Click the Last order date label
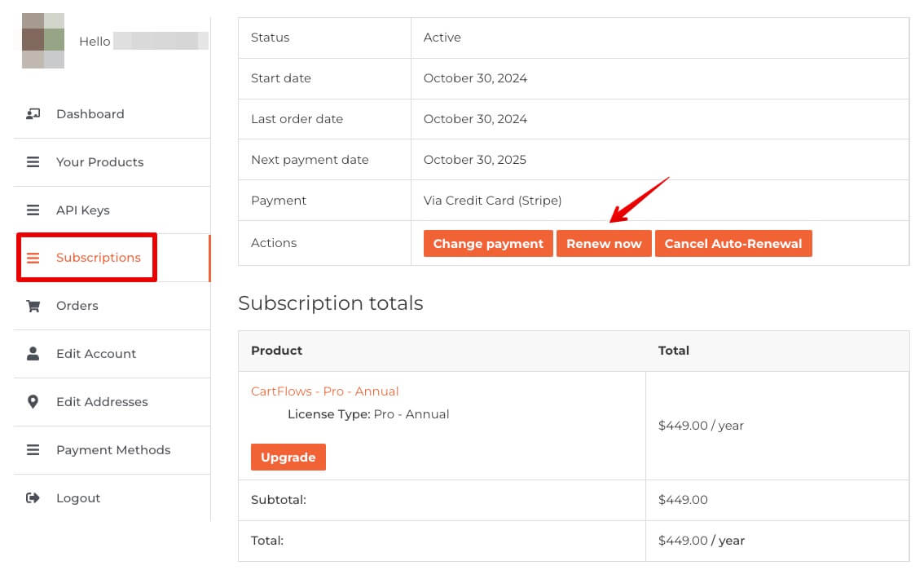 point(297,119)
